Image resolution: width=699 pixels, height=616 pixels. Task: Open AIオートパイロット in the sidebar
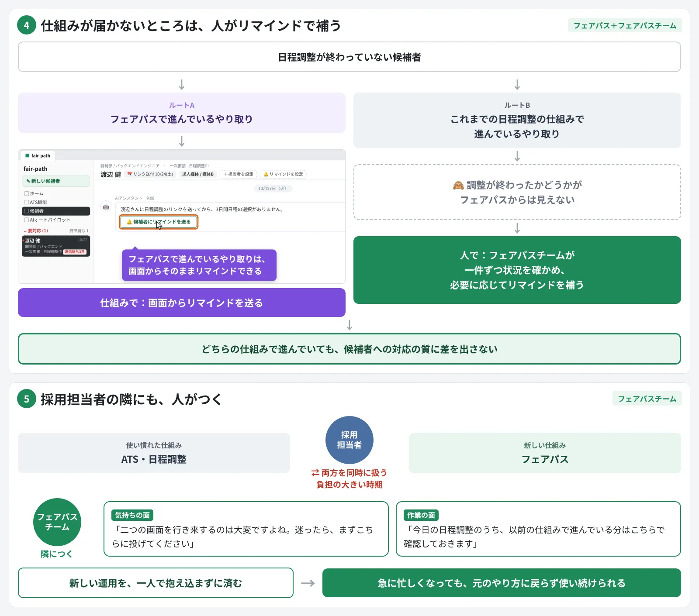(56, 220)
